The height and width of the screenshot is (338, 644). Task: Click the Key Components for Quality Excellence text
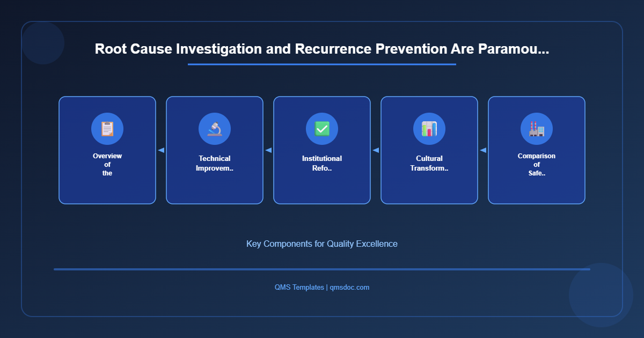[x=321, y=244]
